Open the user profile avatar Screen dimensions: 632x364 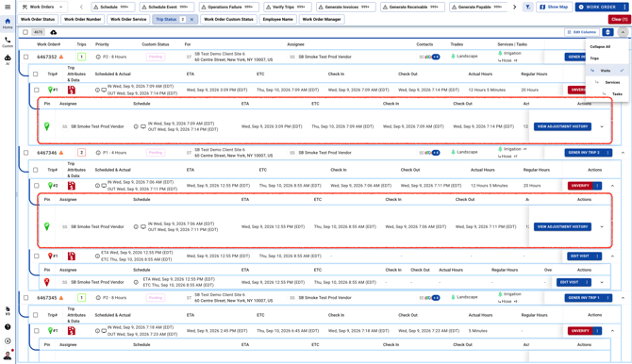click(8, 356)
